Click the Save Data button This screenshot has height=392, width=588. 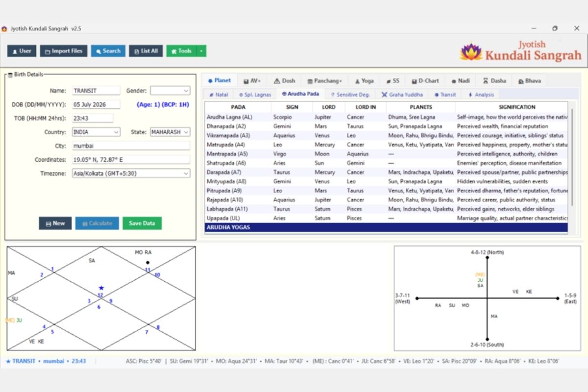(x=142, y=223)
